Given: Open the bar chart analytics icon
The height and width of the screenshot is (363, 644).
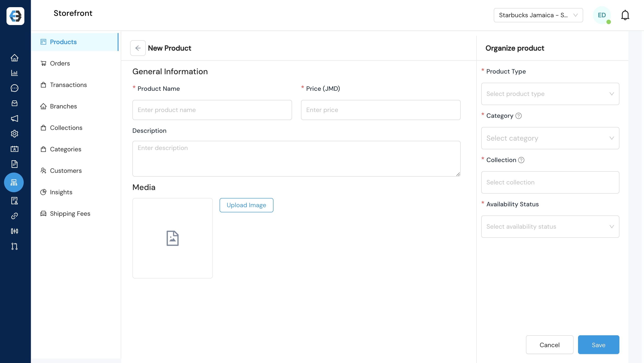Looking at the screenshot, I should [x=14, y=73].
